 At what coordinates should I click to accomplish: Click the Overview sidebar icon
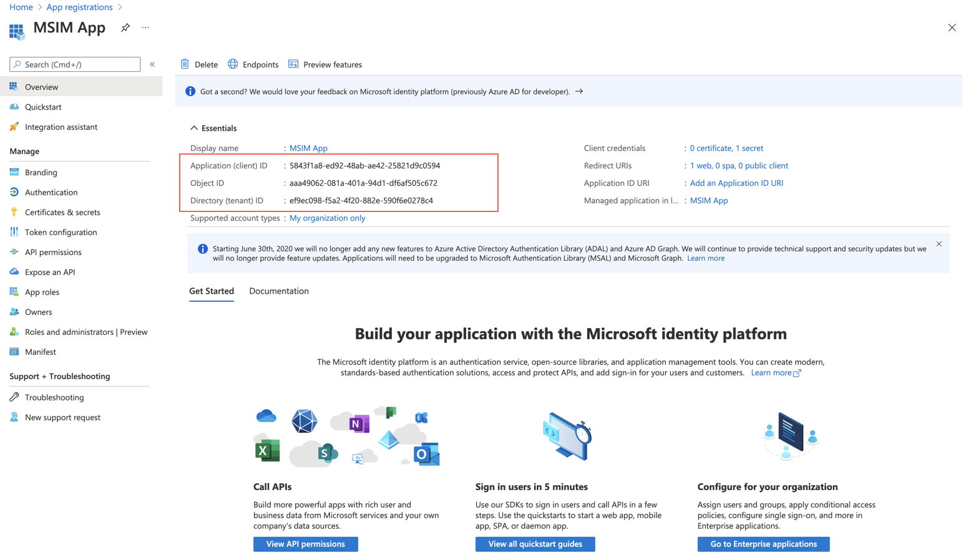click(14, 87)
